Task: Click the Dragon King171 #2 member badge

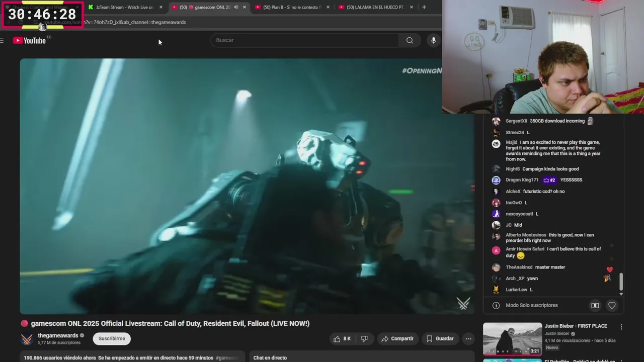Action: 549,180
